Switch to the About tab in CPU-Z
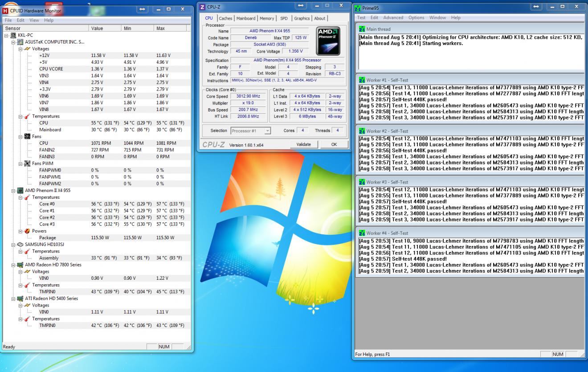The height and width of the screenshot is (372, 588). coord(320,18)
